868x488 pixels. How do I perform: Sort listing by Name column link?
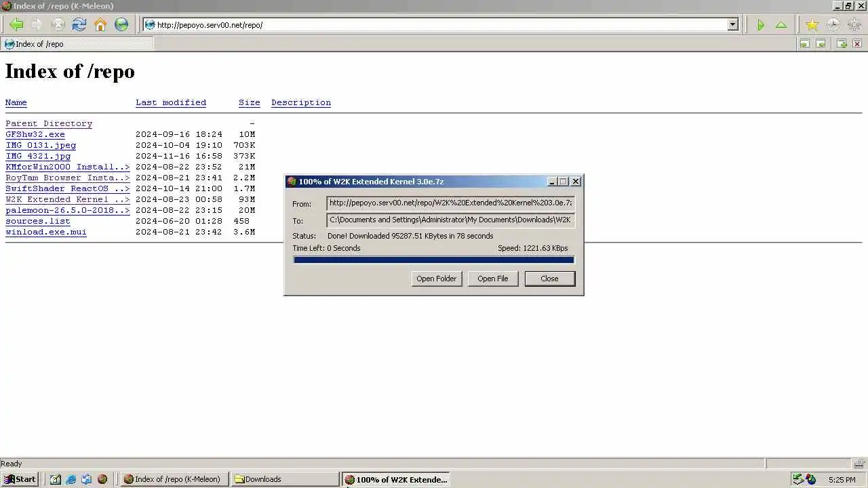16,103
